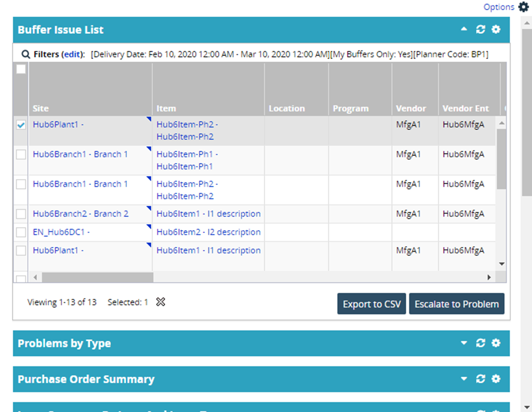The image size is (532, 412).
Task: Click the page scroll up arrow
Action: [x=526, y=23]
